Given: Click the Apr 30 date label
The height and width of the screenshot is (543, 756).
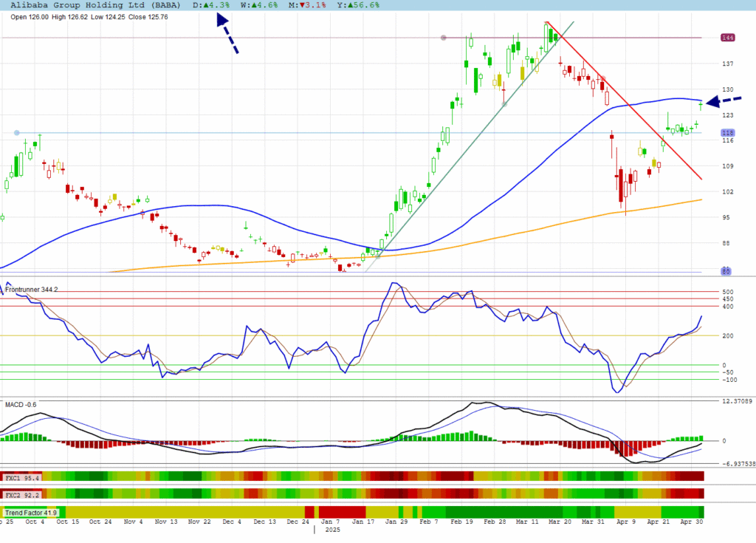Looking at the screenshot, I should pos(691,522).
